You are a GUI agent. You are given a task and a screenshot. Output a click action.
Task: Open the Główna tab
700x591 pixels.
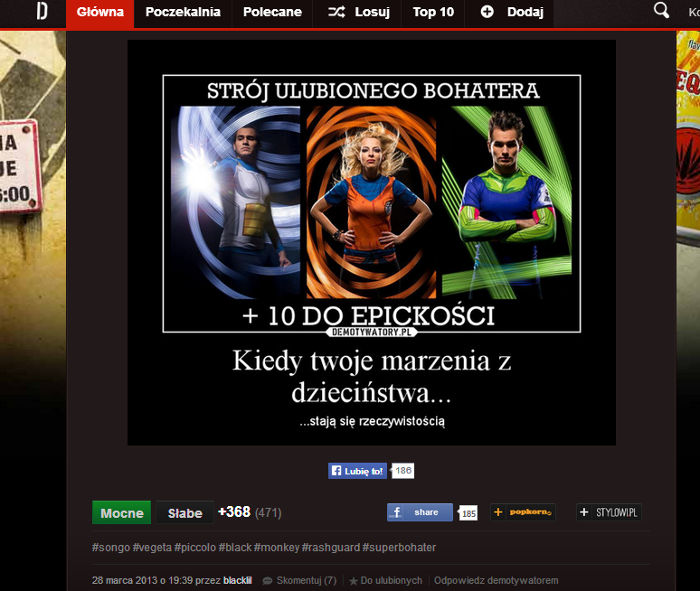pos(99,13)
